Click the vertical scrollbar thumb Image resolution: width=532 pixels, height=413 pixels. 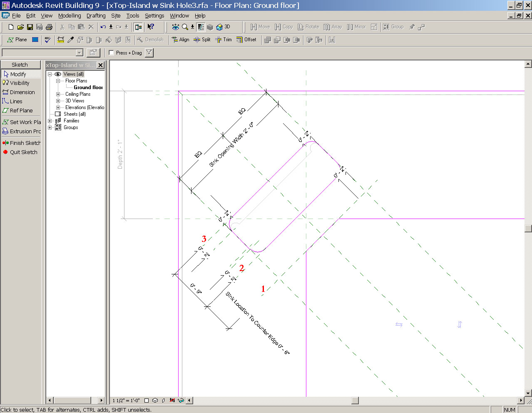tap(528, 228)
